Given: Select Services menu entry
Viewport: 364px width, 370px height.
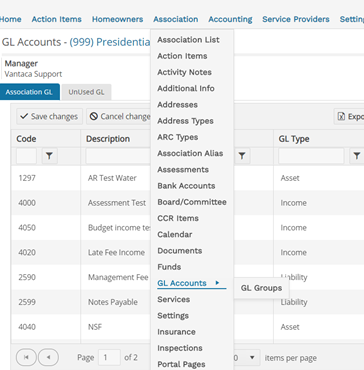Looking at the screenshot, I should point(174,299).
